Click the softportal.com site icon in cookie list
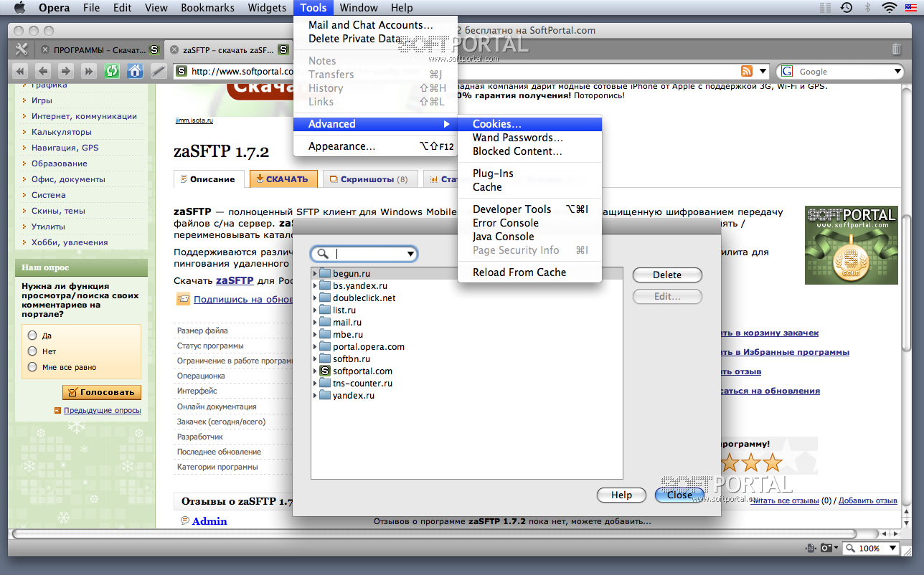The height and width of the screenshot is (575, 924). (325, 371)
